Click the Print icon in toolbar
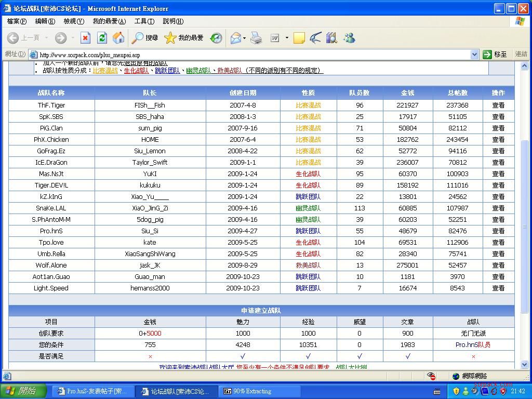532x399 pixels. 256,38
